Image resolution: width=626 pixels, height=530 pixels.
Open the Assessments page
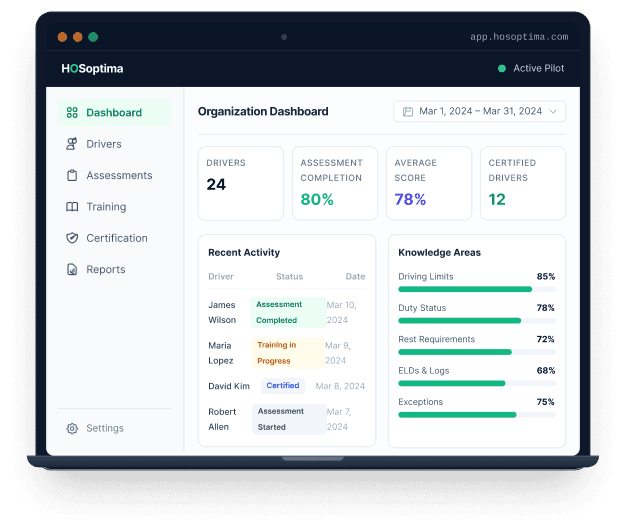coord(115,175)
